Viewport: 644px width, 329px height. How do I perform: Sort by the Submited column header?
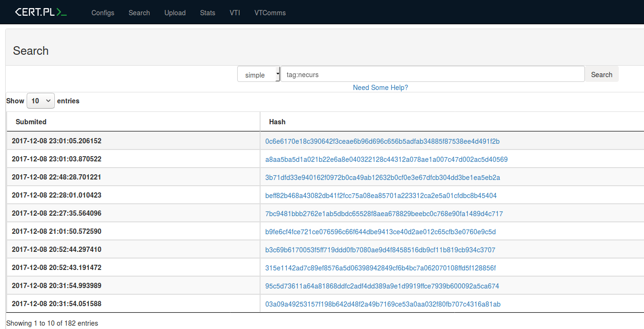pyautogui.click(x=31, y=122)
